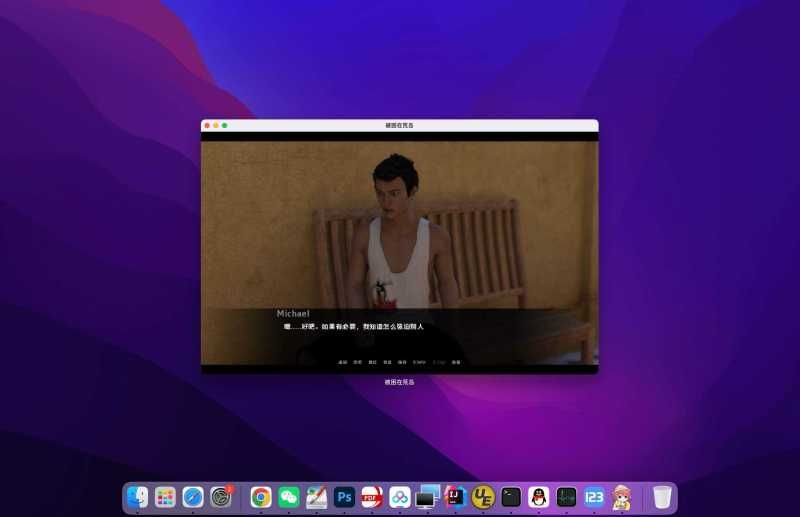Launch QQ penguin app from the Dock
The width and height of the screenshot is (800, 517).
(539, 497)
